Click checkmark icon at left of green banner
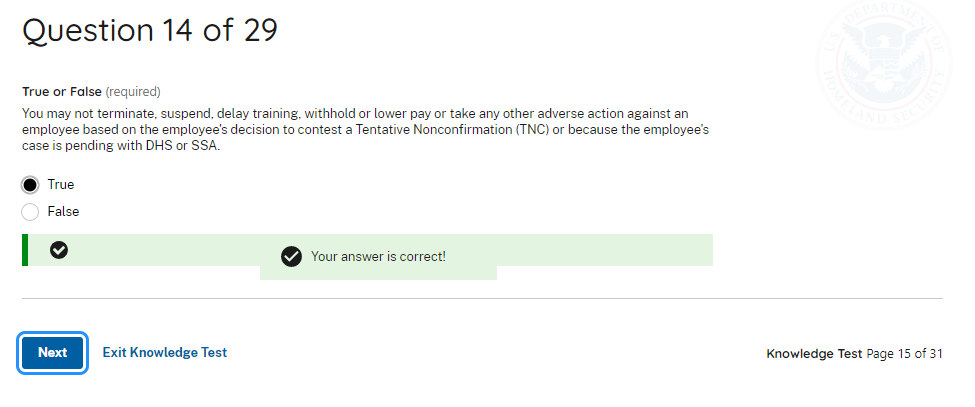Screen dimensions: 975x407 59,250
